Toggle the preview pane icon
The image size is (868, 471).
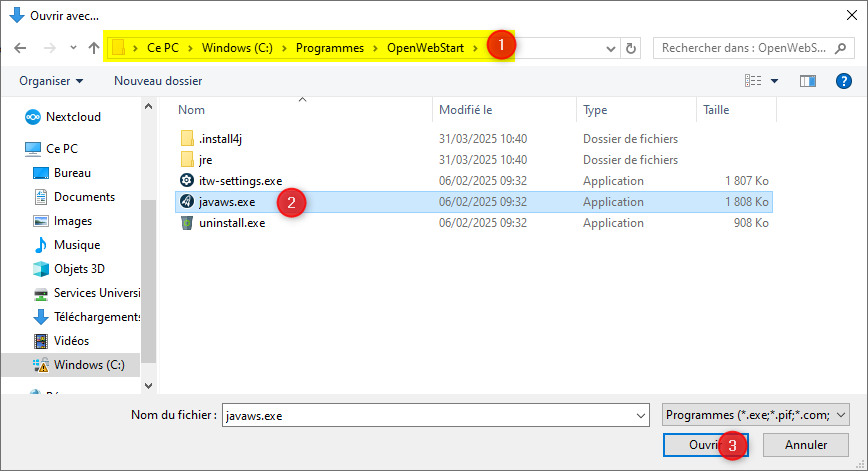click(x=808, y=80)
